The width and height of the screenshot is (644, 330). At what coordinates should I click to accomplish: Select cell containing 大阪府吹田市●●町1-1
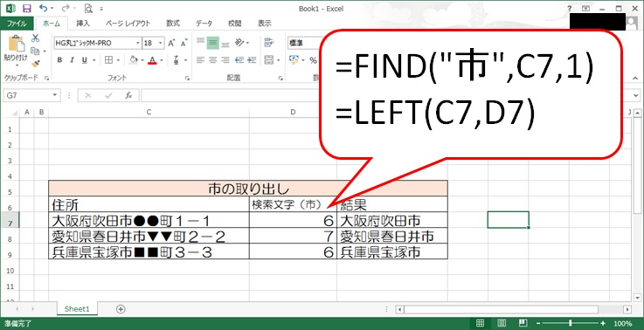[x=149, y=221]
